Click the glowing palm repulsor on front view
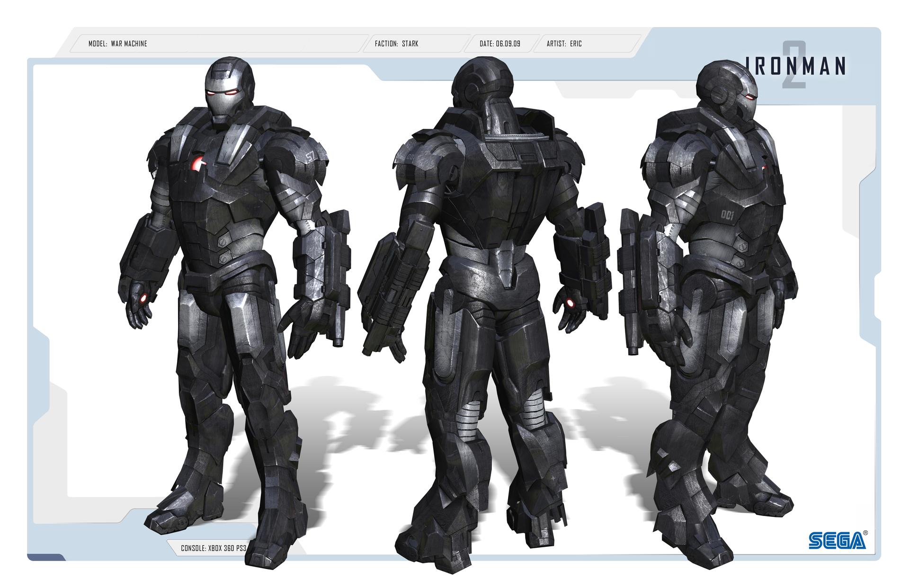Image resolution: width=909 pixels, height=588 pixels. (143, 297)
